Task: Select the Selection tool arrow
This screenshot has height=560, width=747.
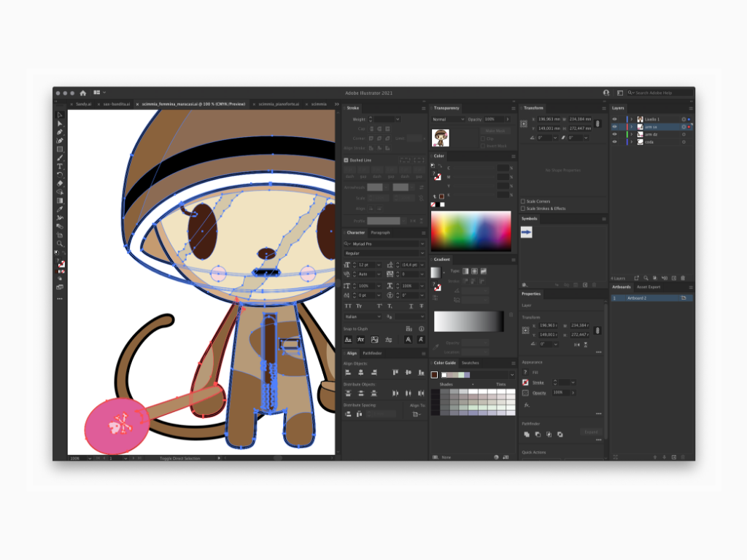Action: coord(60,114)
